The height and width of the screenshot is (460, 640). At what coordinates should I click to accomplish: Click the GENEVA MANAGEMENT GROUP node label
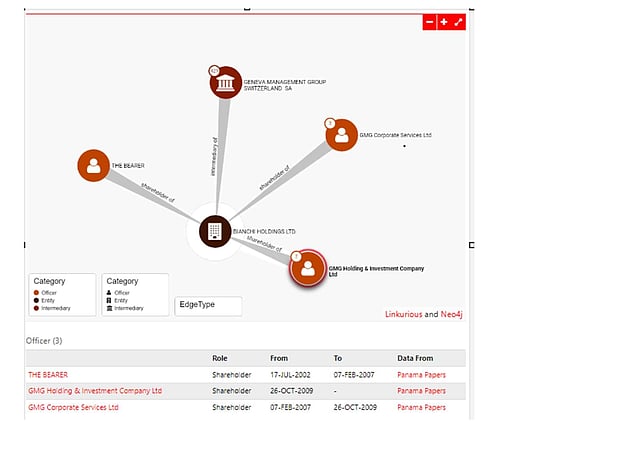(285, 85)
